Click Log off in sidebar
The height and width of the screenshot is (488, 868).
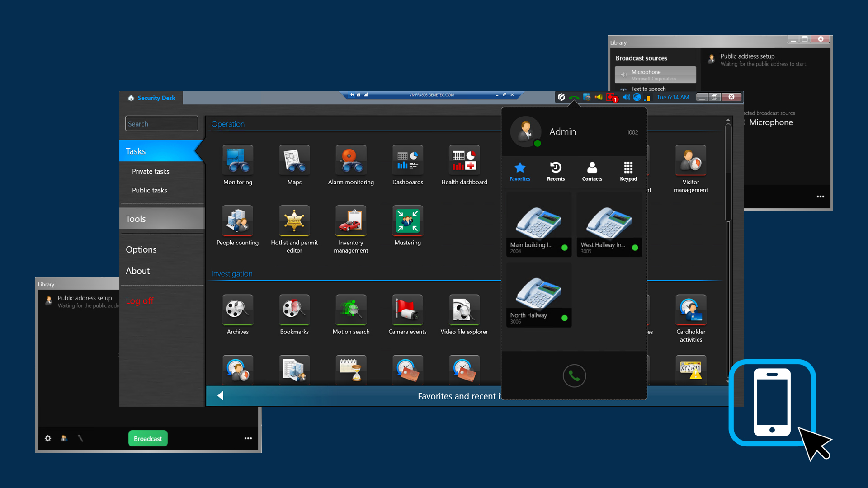[x=140, y=301]
